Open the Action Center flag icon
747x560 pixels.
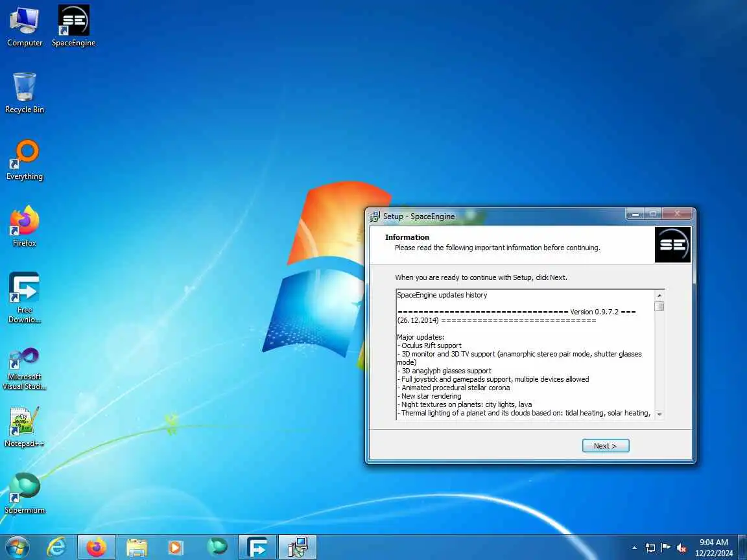click(666, 548)
